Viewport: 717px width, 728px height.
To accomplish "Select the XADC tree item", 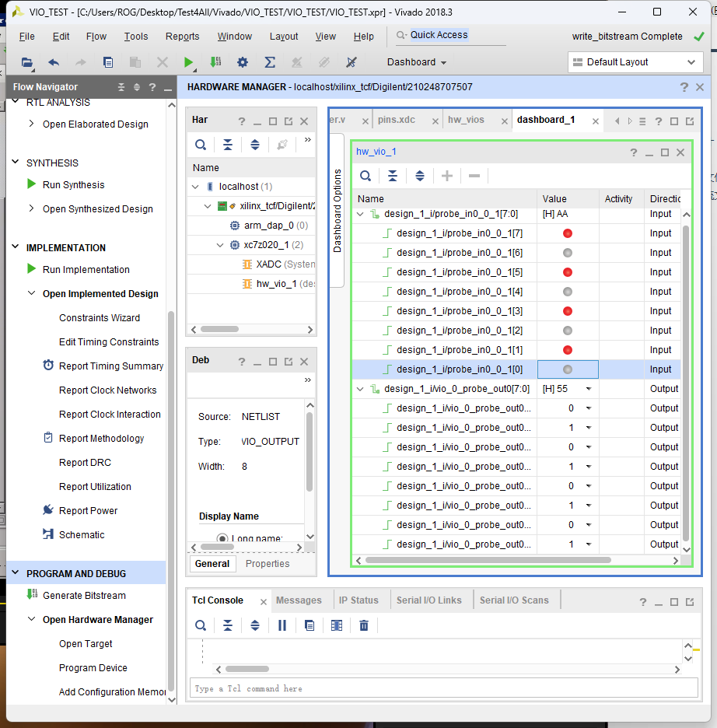I will tap(278, 264).
